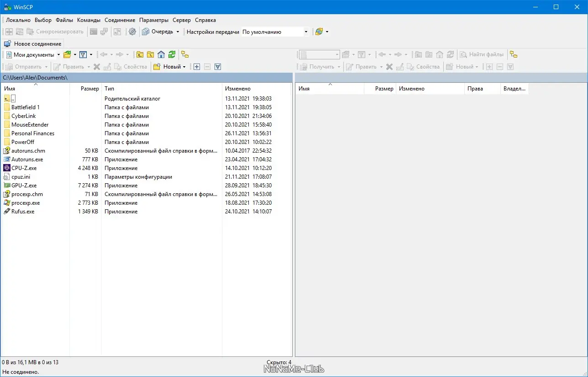Viewport: 588px width, 377px height.
Task: Sort local files by Тип column
Action: [162, 89]
